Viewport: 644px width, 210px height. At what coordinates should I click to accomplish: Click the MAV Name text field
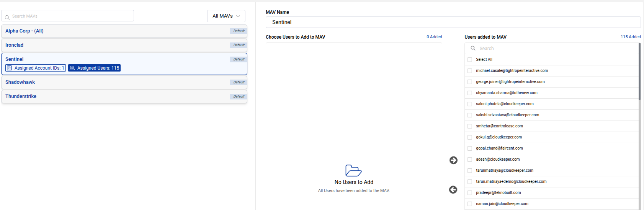tap(453, 22)
